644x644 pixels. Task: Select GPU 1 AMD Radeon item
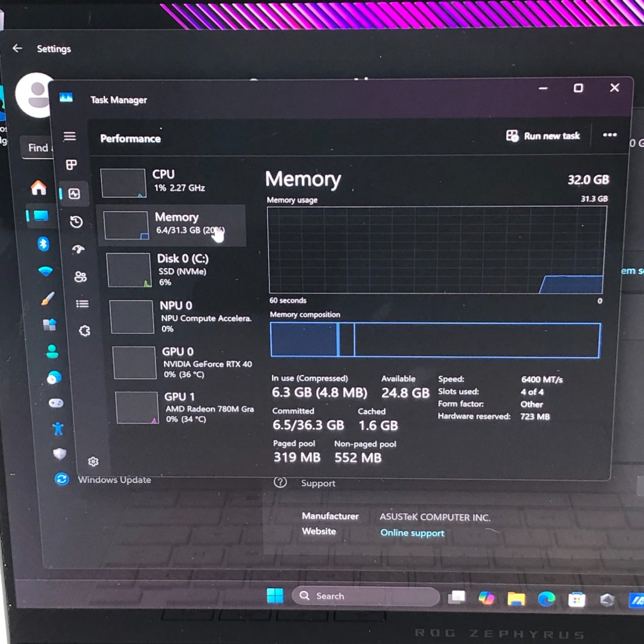coord(185,407)
